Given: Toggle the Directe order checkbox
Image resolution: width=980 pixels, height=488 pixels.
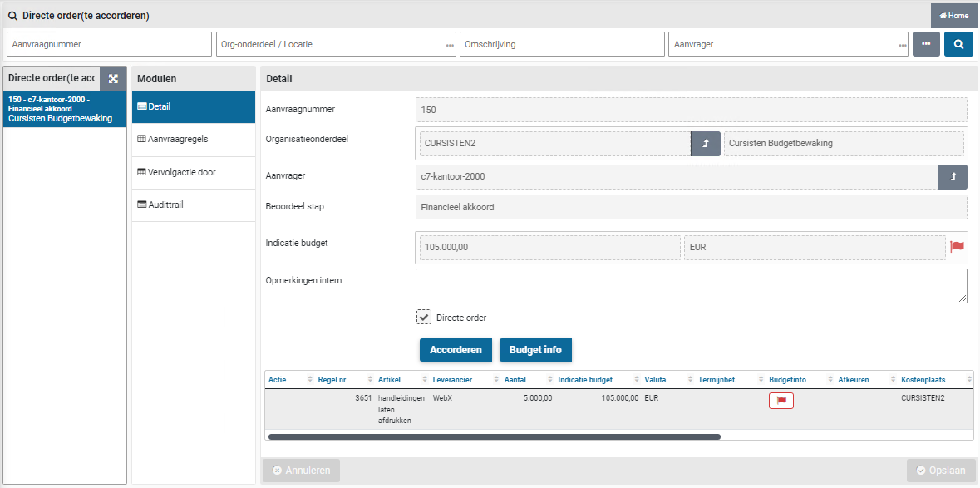Looking at the screenshot, I should point(424,318).
